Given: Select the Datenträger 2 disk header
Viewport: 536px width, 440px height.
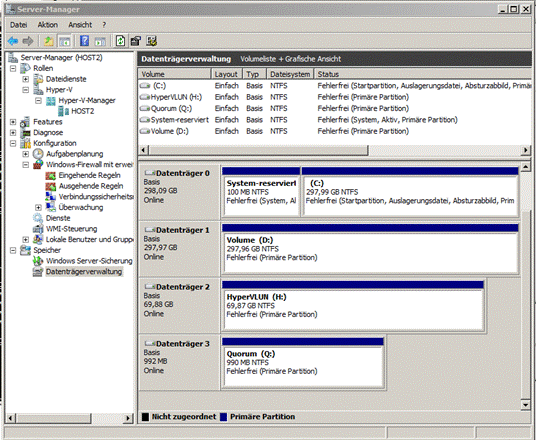Looking at the screenshot, I should pos(179,305).
